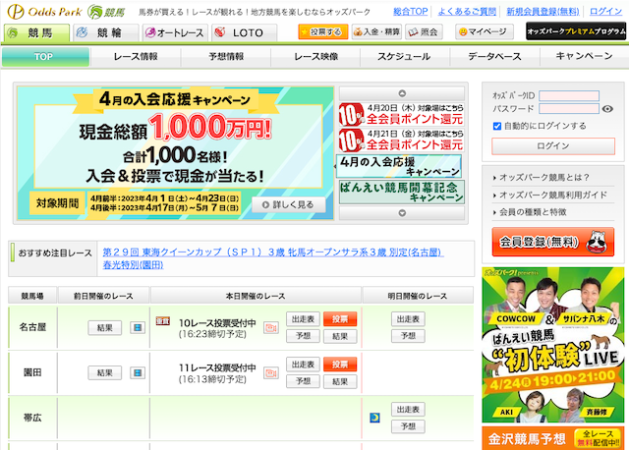Click 詳しく見る on campaign banner
The height and width of the screenshot is (450, 629).
(288, 205)
